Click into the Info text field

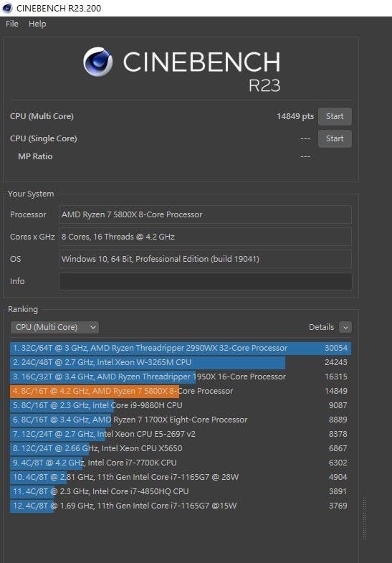(205, 281)
